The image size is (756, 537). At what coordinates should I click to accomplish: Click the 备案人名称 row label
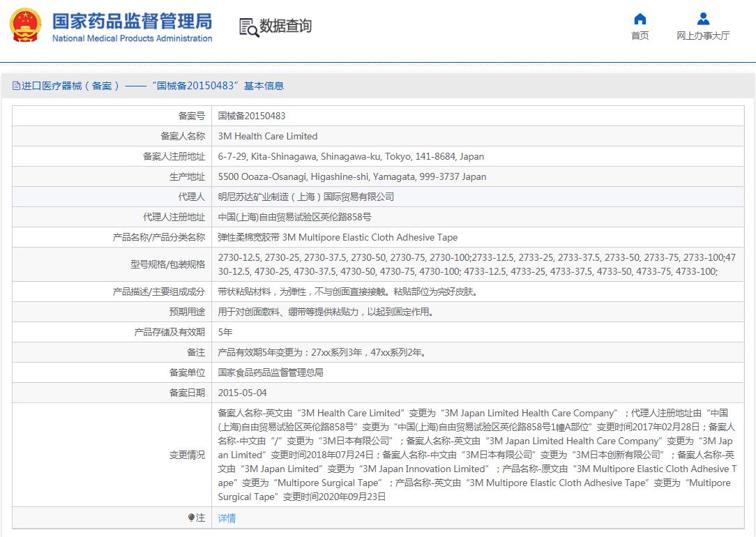click(x=183, y=136)
